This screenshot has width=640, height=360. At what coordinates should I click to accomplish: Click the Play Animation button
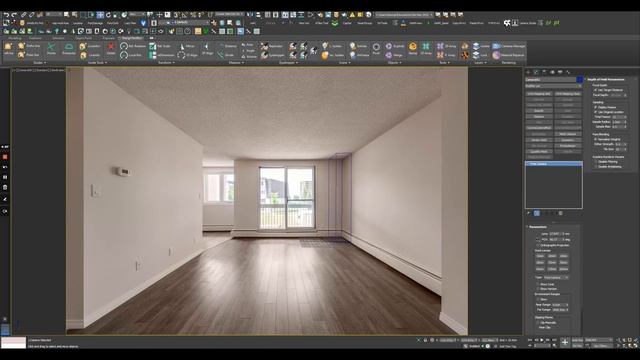pyautogui.click(x=542, y=340)
